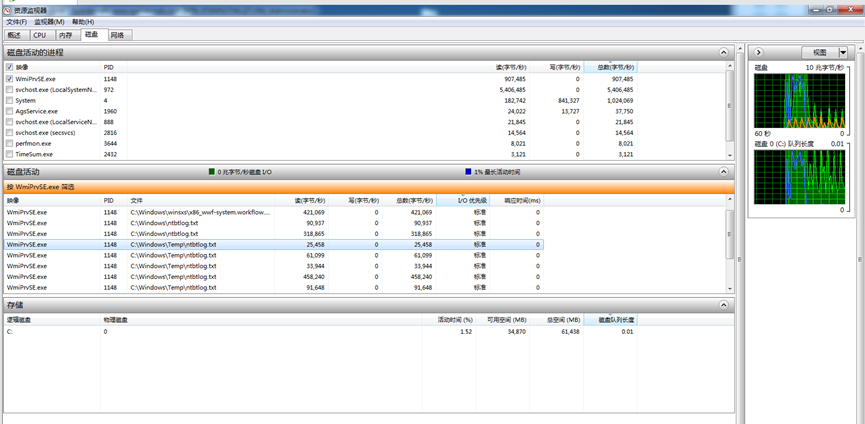Toggle the 映像 select-all checkbox in header
The height and width of the screenshot is (424, 865).
coord(9,67)
